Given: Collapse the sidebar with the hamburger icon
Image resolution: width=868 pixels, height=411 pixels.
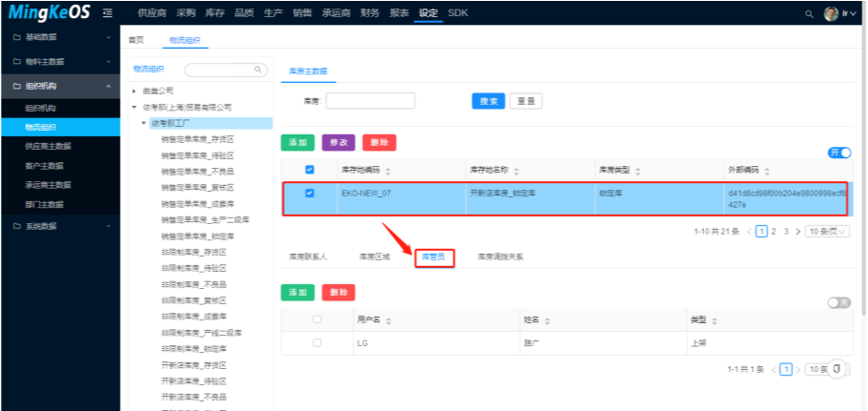Looking at the screenshot, I should pyautogui.click(x=109, y=12).
